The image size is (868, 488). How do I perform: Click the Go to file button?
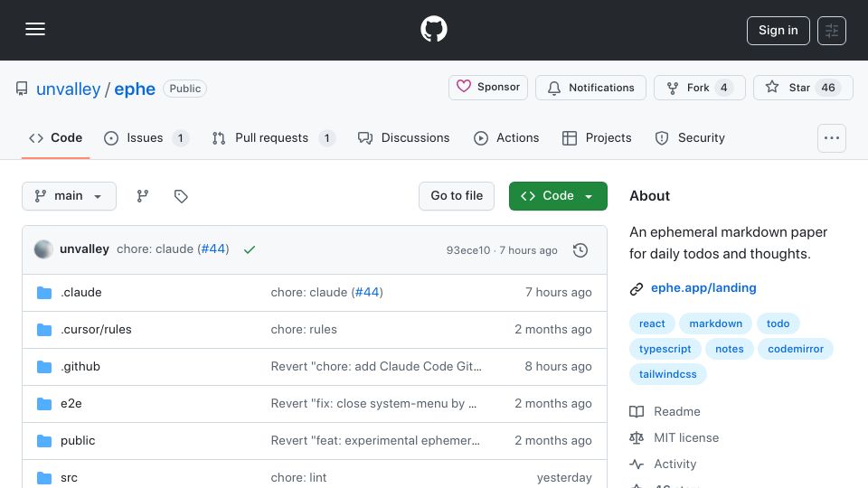[x=457, y=196]
